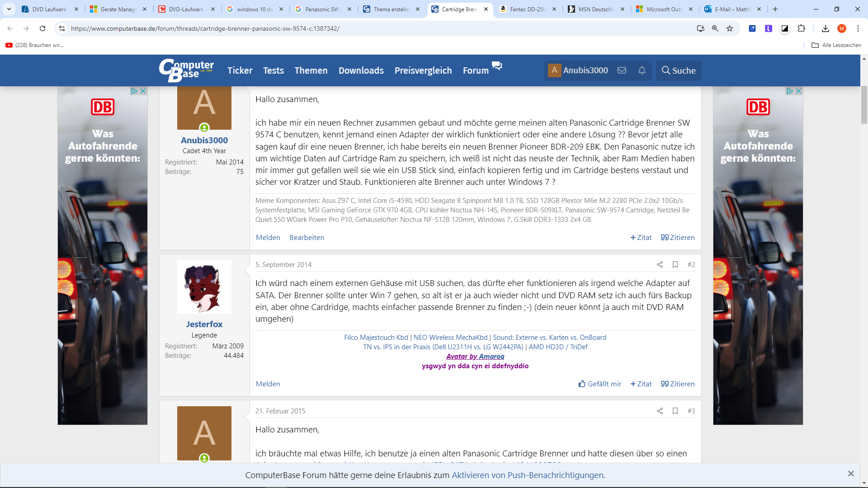The height and width of the screenshot is (488, 868).
Task: Open the forum inbox envelope icon
Action: pyautogui.click(x=622, y=70)
